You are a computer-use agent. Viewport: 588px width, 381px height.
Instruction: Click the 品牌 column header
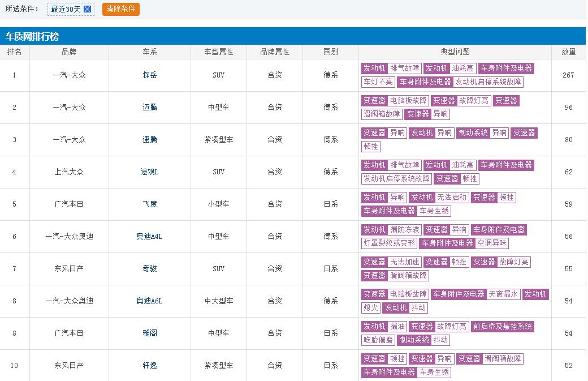pyautogui.click(x=69, y=52)
